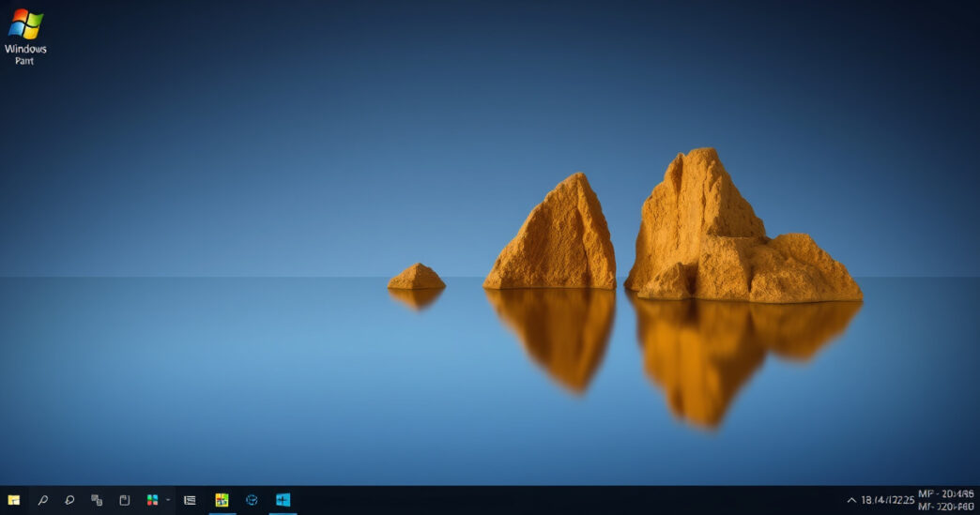
Task: Click the clipboard icon in the taskbar
Action: (x=124, y=500)
